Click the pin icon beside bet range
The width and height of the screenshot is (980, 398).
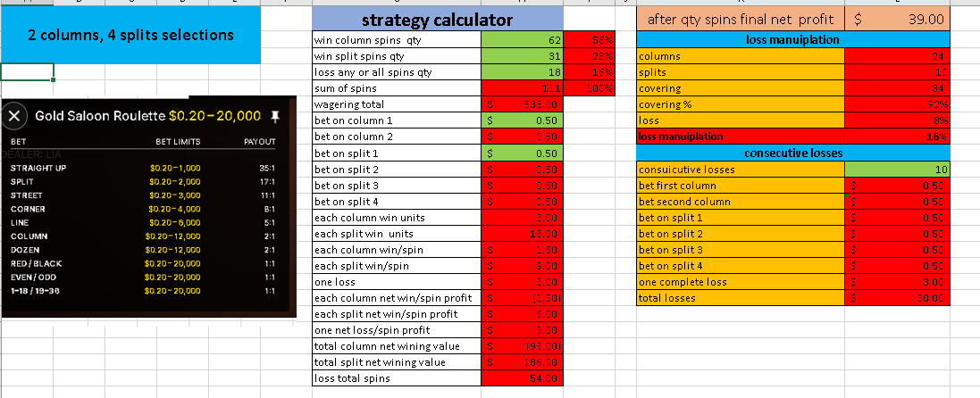(x=275, y=116)
